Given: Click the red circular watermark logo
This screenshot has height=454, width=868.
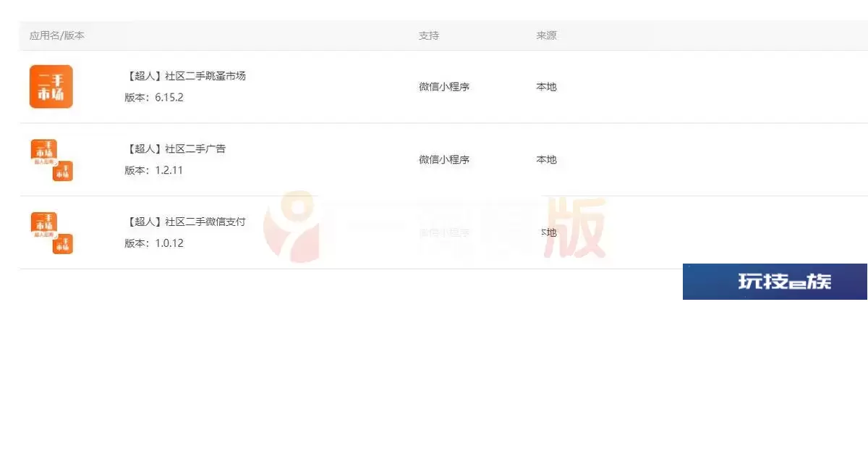Looking at the screenshot, I should click(x=291, y=226).
